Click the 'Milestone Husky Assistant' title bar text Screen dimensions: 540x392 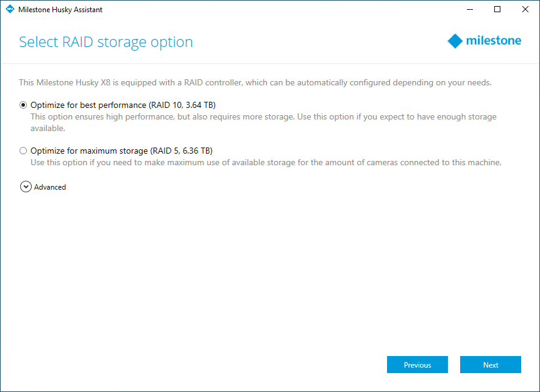click(x=60, y=10)
